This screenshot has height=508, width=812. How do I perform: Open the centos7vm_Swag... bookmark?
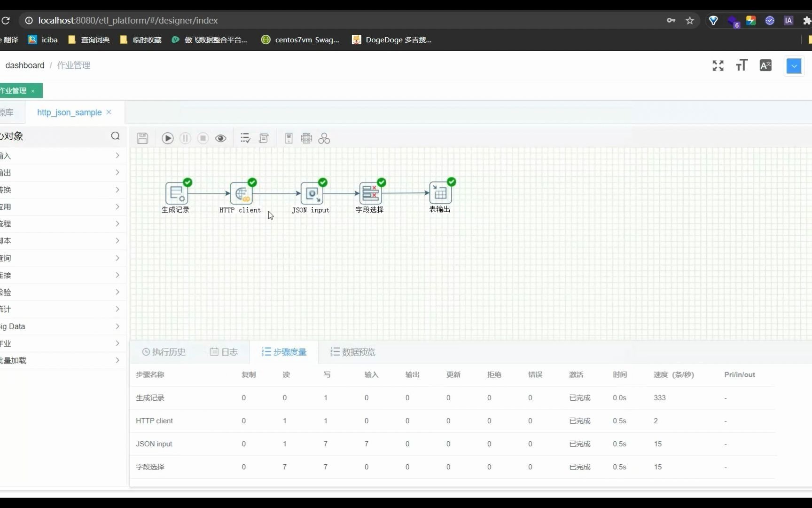tap(300, 40)
